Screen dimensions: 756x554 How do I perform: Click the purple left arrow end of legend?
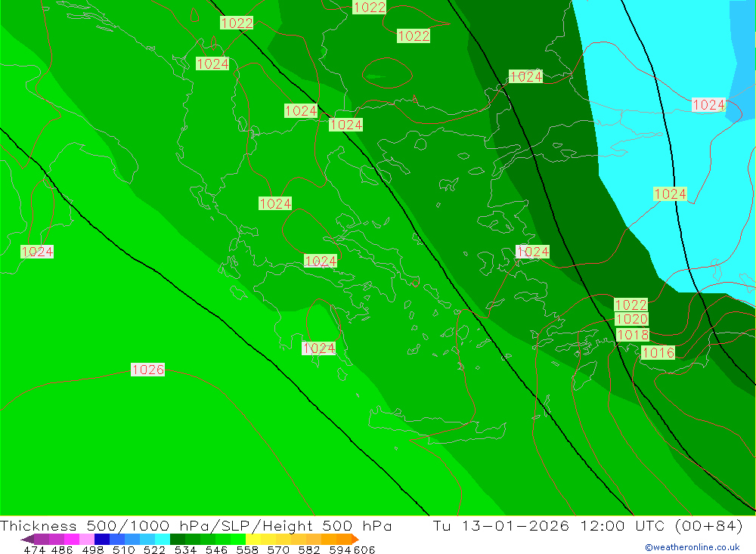tap(27, 539)
